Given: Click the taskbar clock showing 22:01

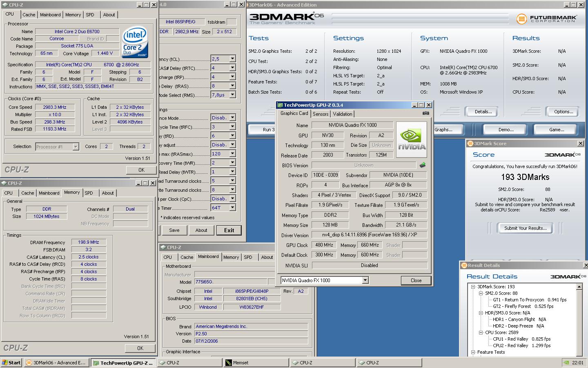Looking at the screenshot, I should tap(578, 363).
